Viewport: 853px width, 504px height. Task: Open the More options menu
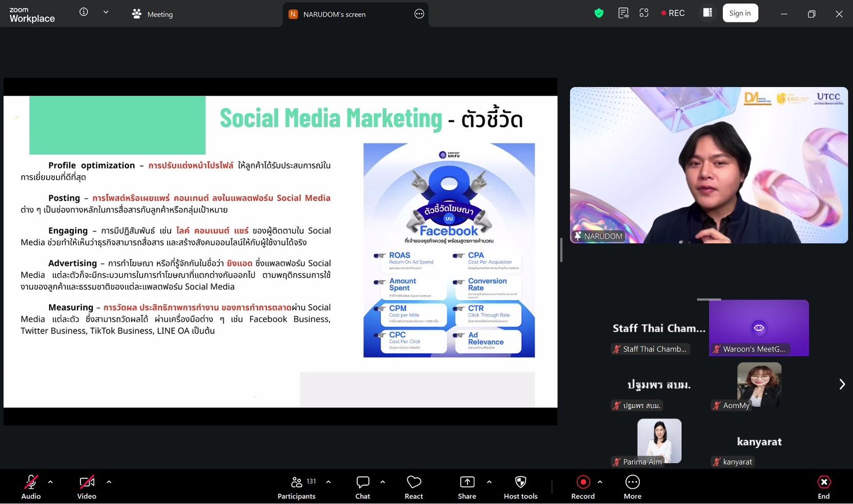633,487
